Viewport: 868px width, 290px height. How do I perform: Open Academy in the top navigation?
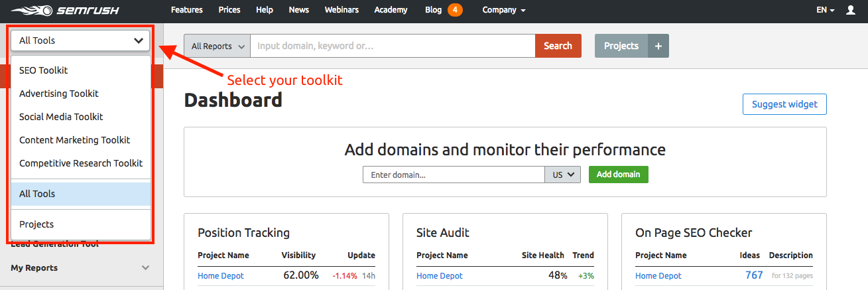click(x=392, y=10)
